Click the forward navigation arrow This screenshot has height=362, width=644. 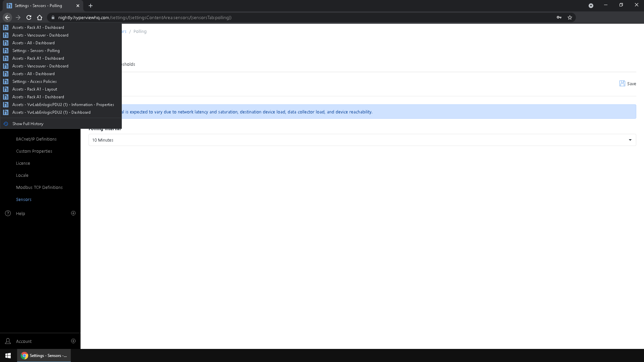pyautogui.click(x=18, y=17)
